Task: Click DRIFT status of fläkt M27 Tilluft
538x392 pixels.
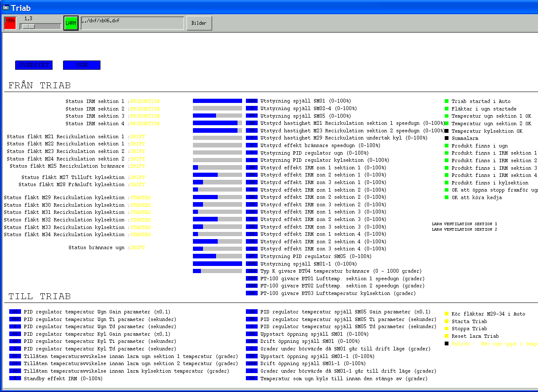Action: [137, 178]
